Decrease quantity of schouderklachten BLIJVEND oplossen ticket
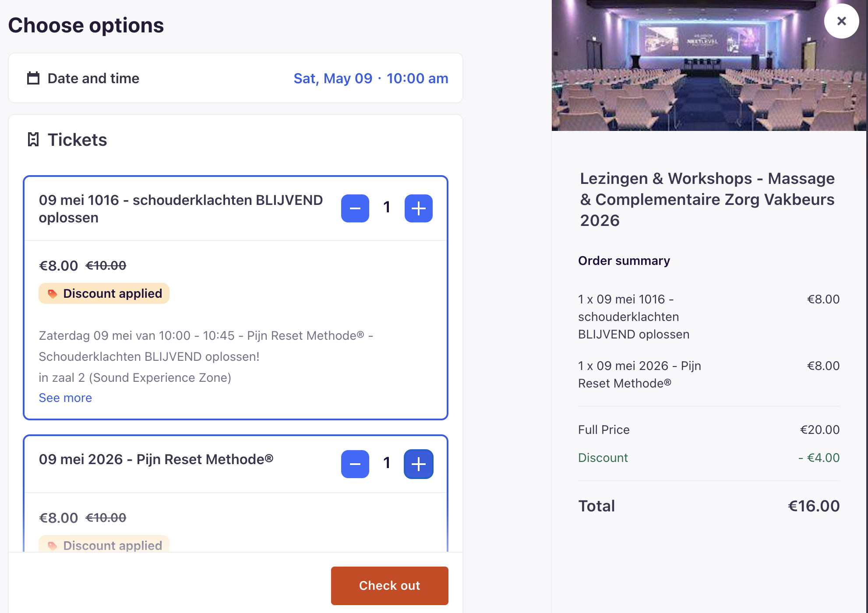 [x=355, y=208]
